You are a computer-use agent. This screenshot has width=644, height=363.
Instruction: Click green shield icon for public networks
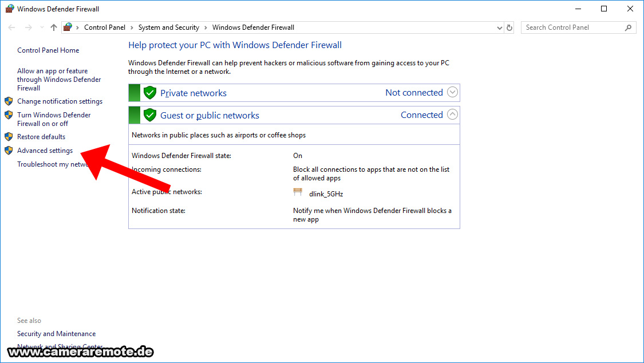pos(150,115)
